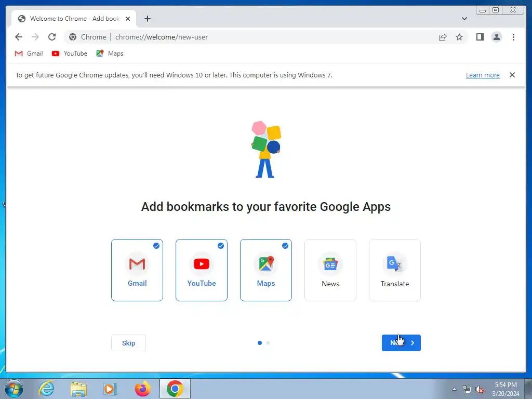Close the Welcome to Chrome tab
Screen dimensions: 532x399
tap(128, 19)
